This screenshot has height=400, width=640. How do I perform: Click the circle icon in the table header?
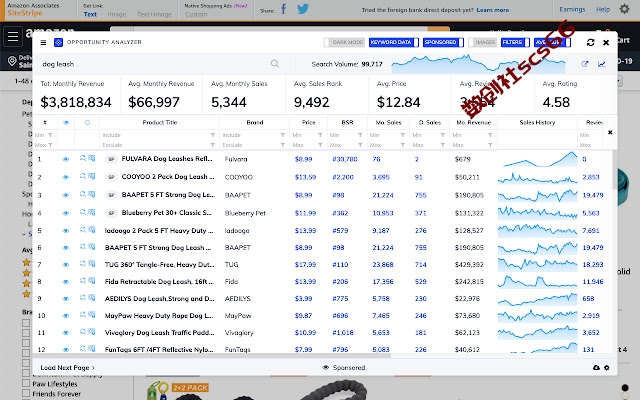(87, 122)
